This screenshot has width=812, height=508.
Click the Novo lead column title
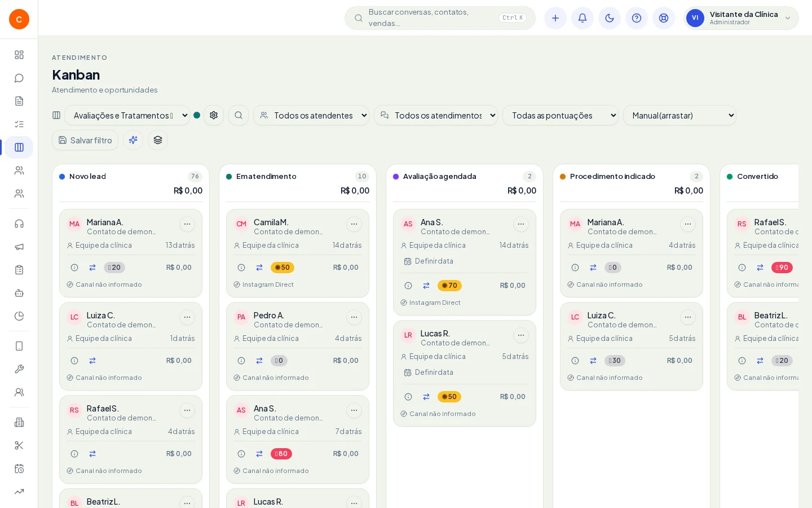pyautogui.click(x=87, y=177)
